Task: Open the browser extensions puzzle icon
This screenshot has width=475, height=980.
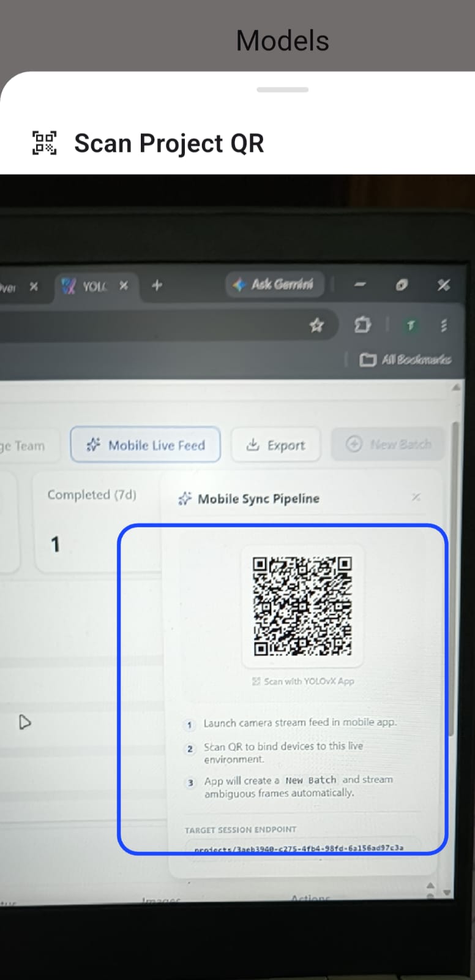Action: (x=362, y=325)
